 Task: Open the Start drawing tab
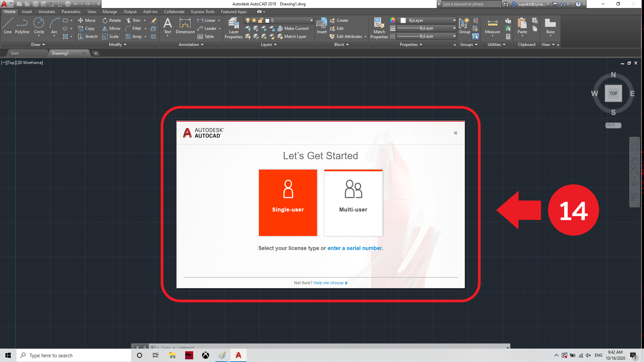point(15,53)
